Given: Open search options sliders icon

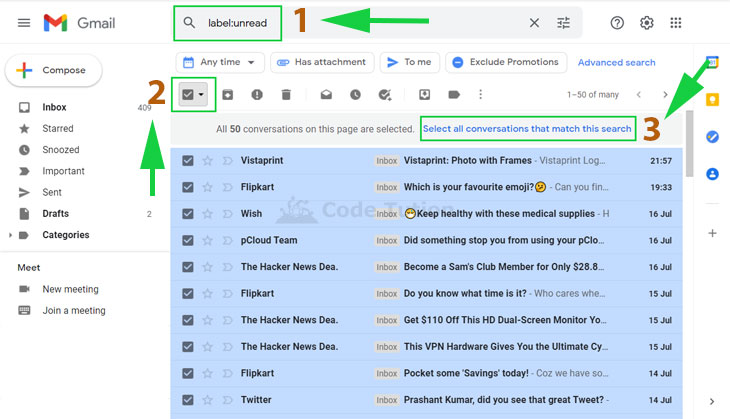Looking at the screenshot, I should (563, 23).
